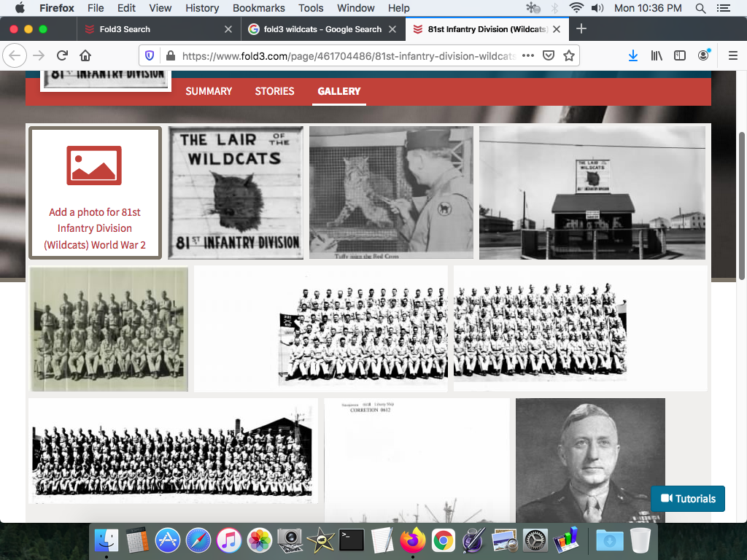Open The Lair of the Wildcats sign photo
The height and width of the screenshot is (560, 747).
[236, 192]
